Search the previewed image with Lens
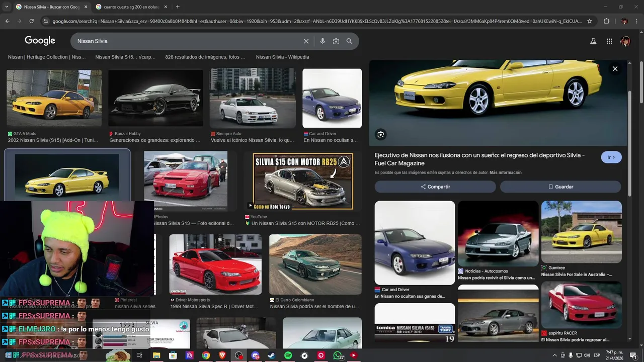Image resolution: width=644 pixels, height=362 pixels. pos(381,134)
